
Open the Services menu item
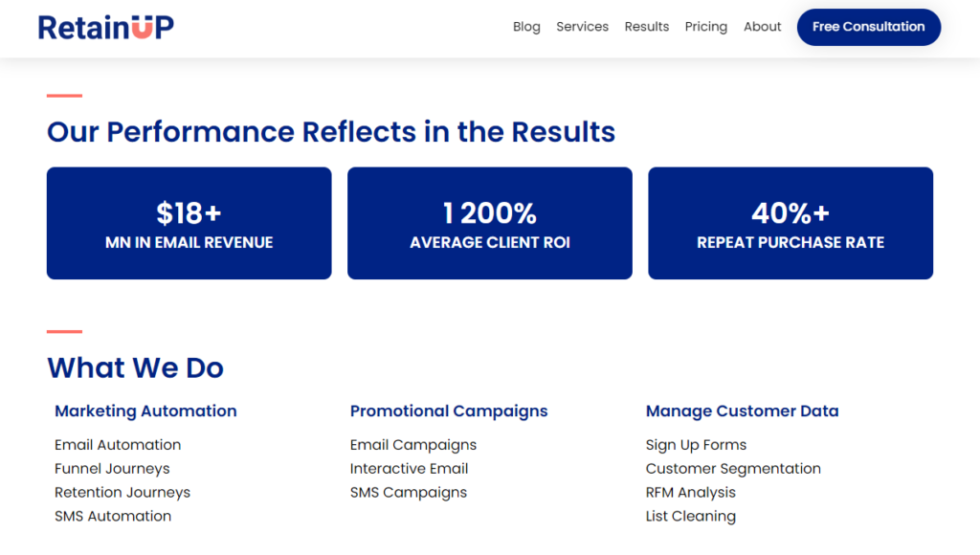pyautogui.click(x=582, y=27)
